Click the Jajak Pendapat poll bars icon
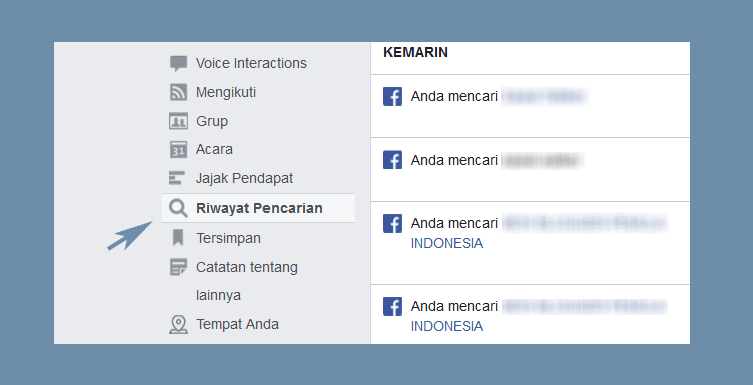 (177, 178)
